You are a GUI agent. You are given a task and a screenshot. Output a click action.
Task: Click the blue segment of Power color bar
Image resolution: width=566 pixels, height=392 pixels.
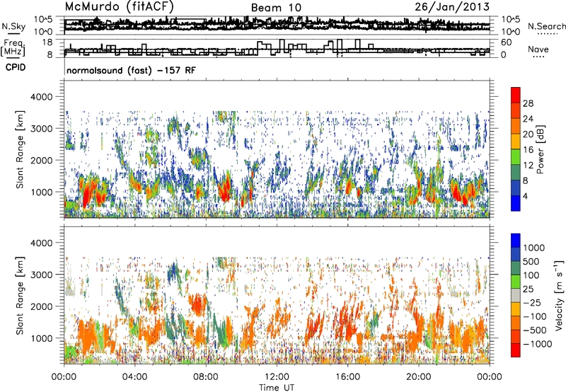(x=516, y=203)
